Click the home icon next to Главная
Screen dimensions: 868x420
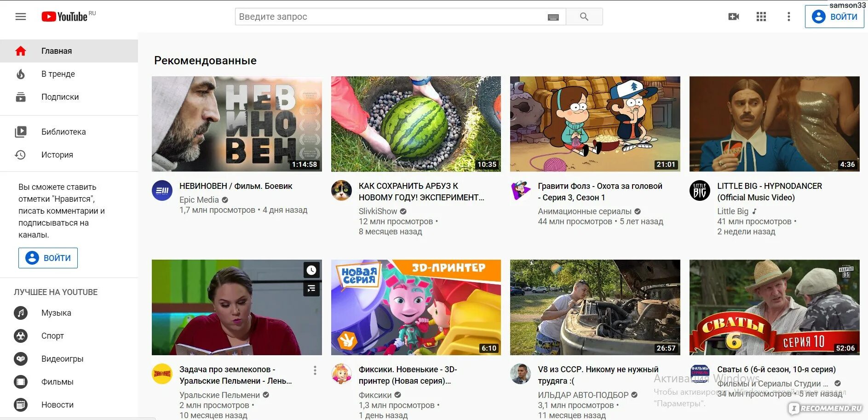pyautogui.click(x=21, y=51)
